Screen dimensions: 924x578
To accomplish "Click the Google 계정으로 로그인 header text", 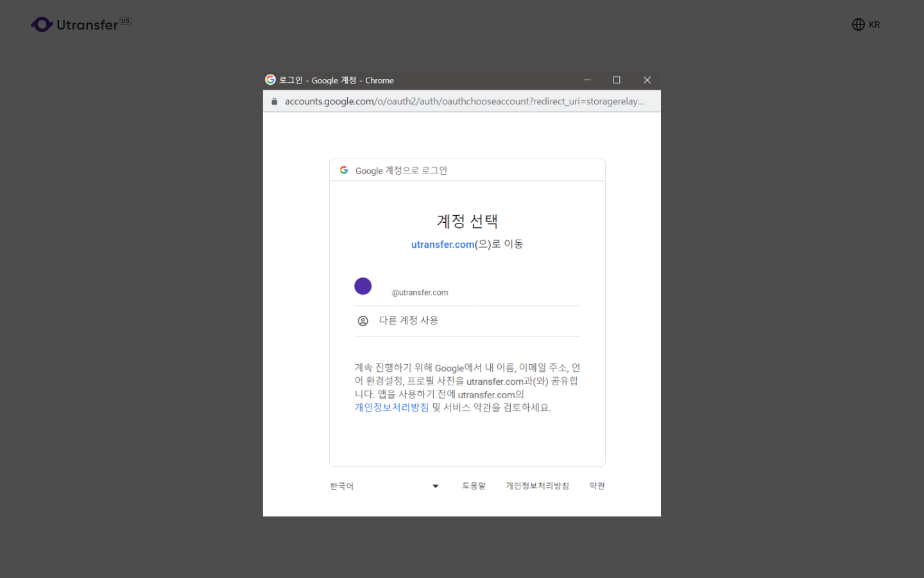I will click(x=401, y=170).
